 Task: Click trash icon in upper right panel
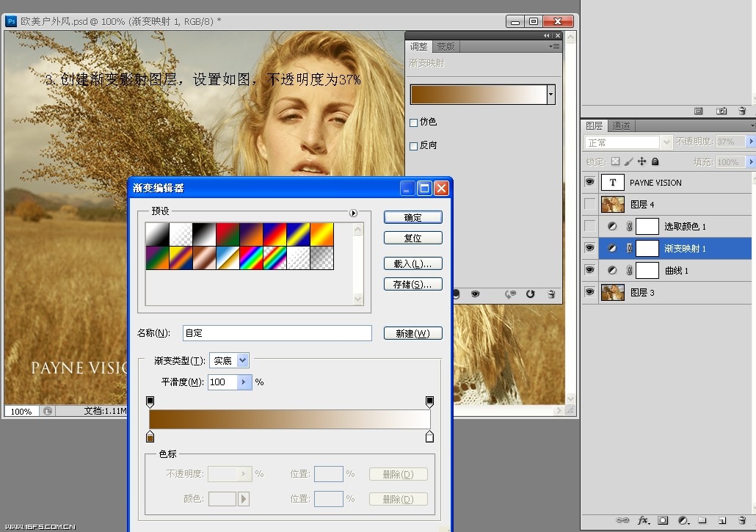click(742, 111)
